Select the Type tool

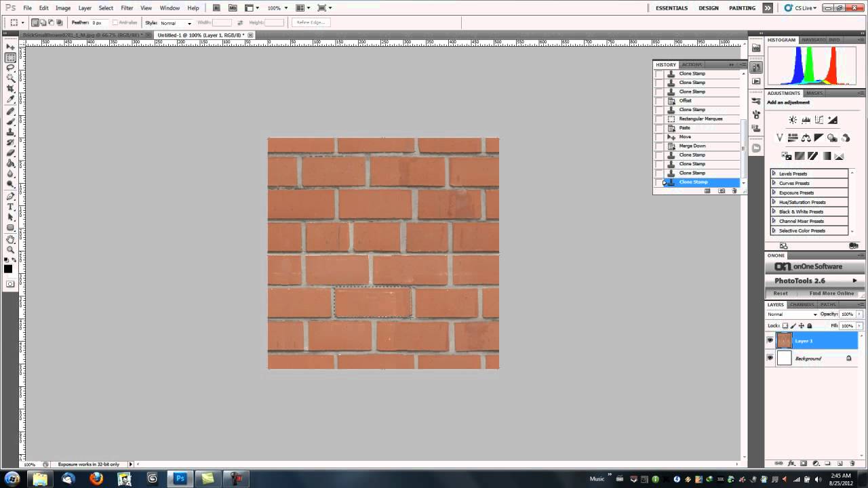click(10, 207)
